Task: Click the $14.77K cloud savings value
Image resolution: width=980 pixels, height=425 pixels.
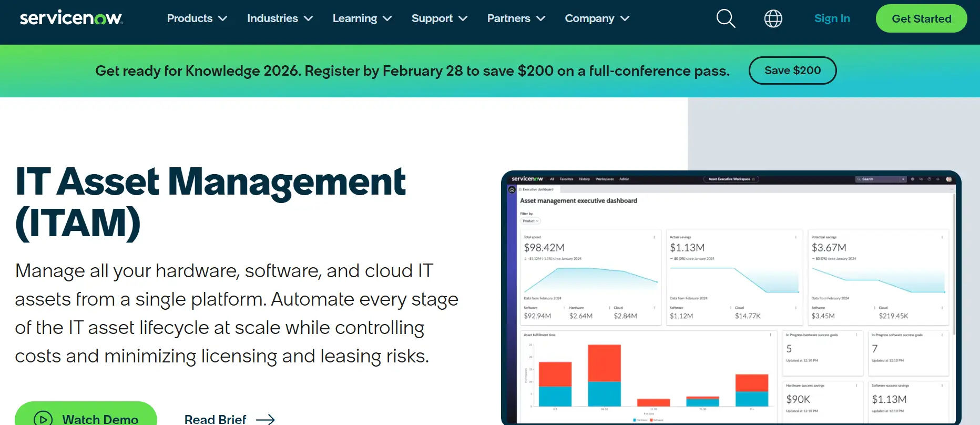Action: (748, 316)
